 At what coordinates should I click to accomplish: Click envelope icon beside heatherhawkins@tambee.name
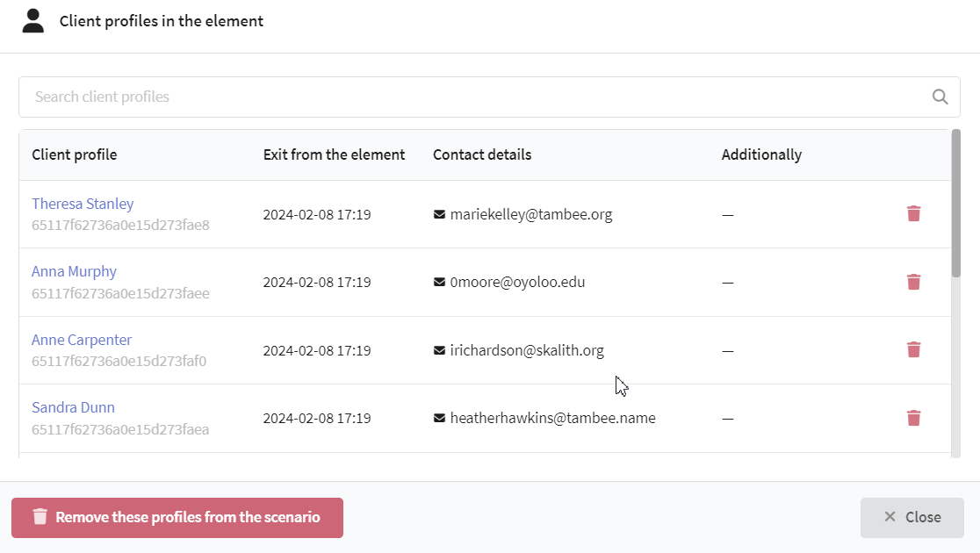(x=439, y=418)
